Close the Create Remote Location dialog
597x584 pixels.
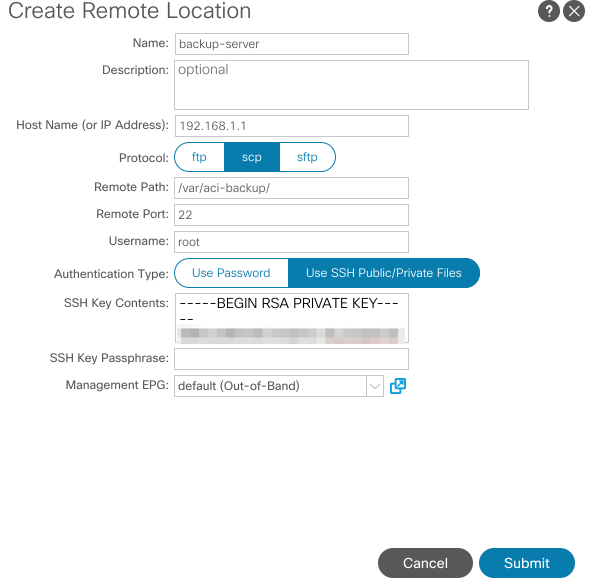tap(574, 11)
